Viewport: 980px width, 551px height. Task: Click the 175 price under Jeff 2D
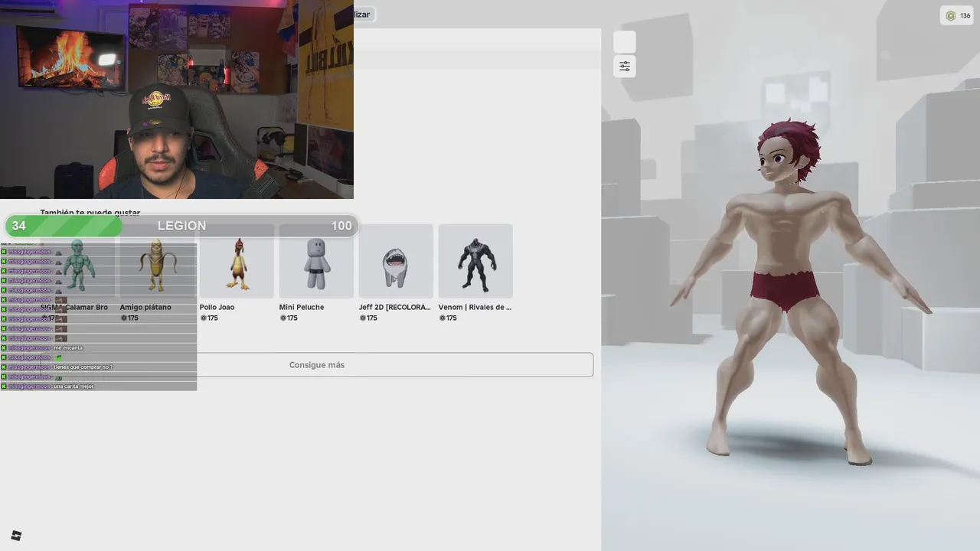(x=368, y=318)
